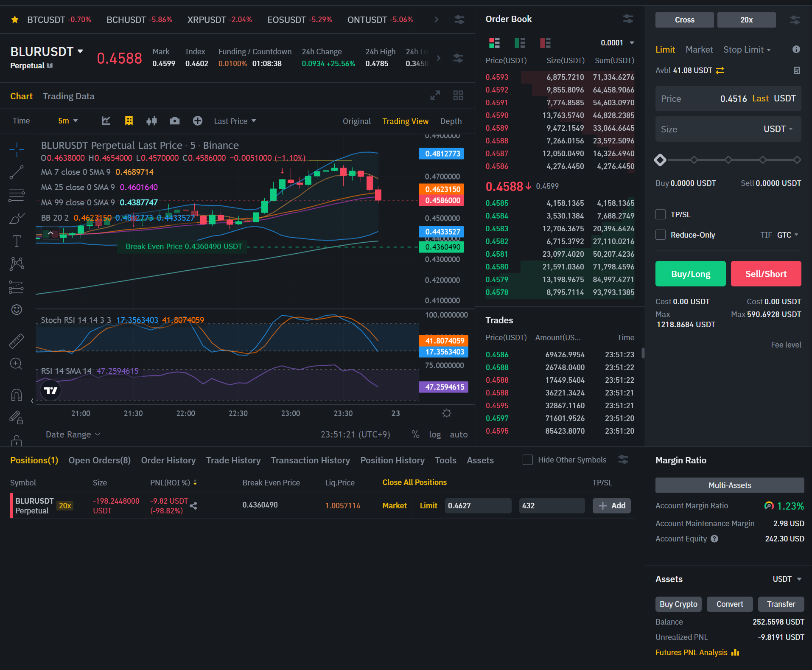Switch to the Depth chart view

pyautogui.click(x=451, y=121)
